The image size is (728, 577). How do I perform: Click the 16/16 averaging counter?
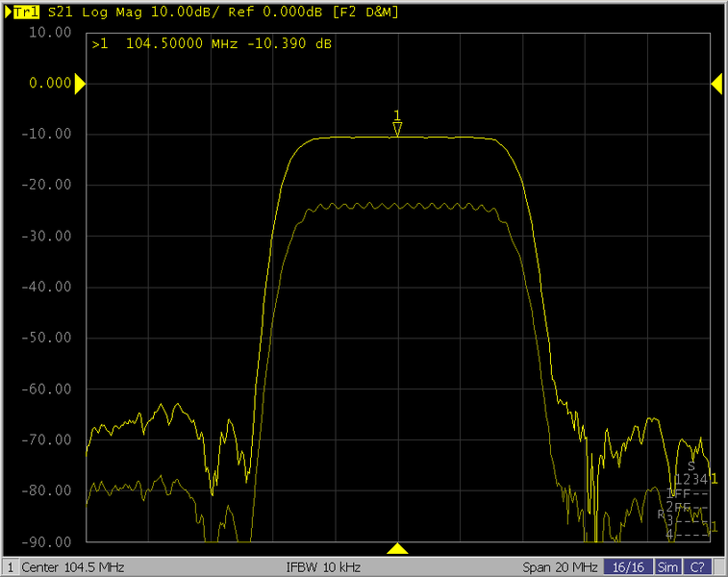click(x=629, y=567)
